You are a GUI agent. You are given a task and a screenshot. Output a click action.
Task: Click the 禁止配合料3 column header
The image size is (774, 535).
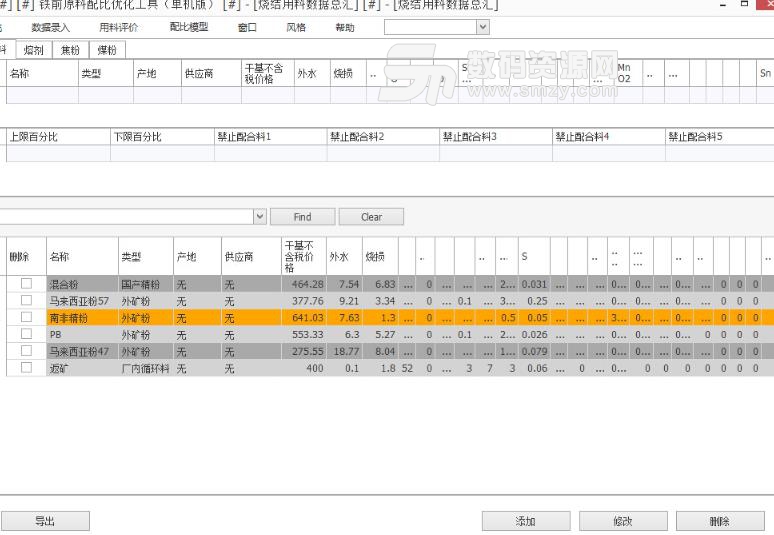click(496, 137)
